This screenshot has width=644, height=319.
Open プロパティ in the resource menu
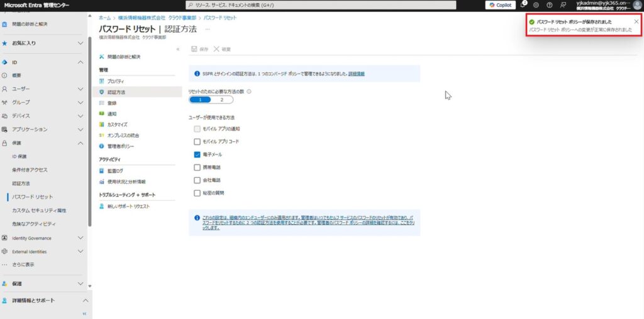tap(116, 82)
